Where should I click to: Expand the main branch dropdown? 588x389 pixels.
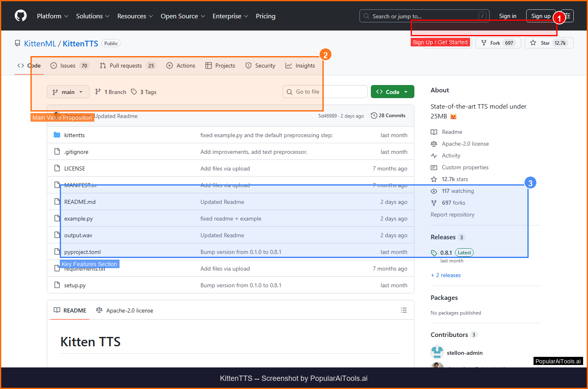click(x=68, y=92)
